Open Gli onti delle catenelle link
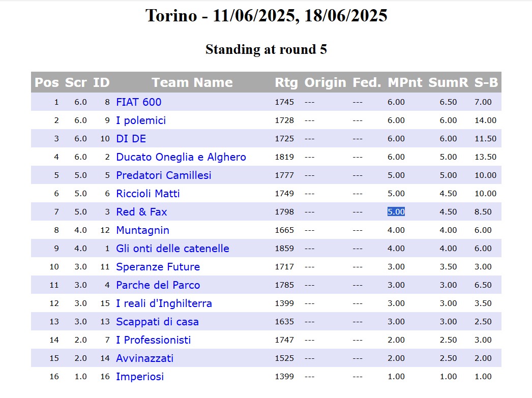 tap(172, 249)
